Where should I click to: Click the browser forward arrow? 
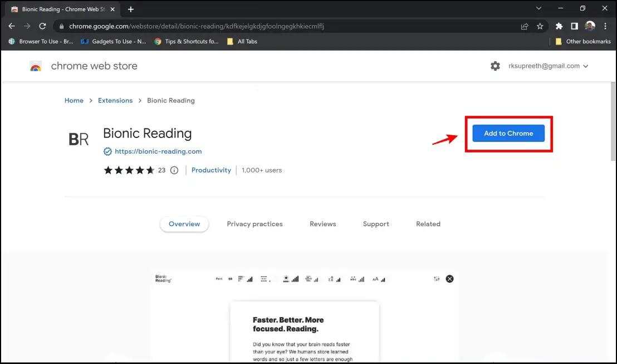click(27, 26)
